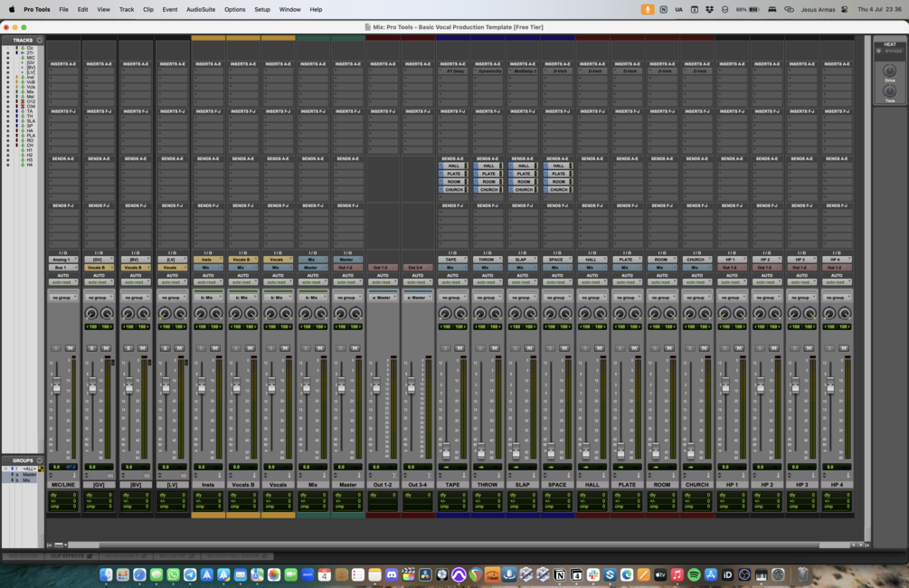Open the SPACE track no group selector
The height and width of the screenshot is (588, 909).
tap(557, 298)
